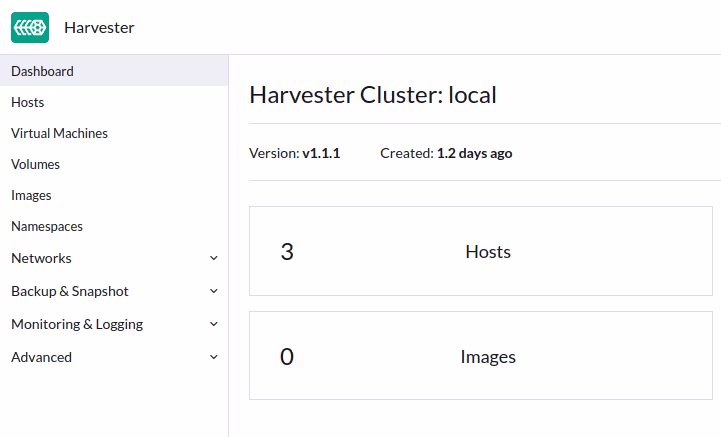
Task: Click the Monitoring & Logging group label
Action: tap(77, 324)
